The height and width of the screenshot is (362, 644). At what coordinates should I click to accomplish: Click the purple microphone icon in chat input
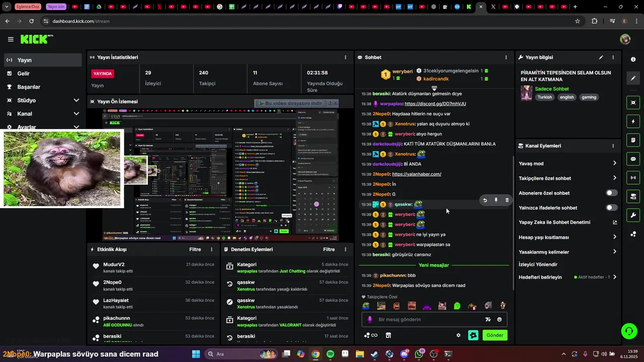tap(370, 319)
